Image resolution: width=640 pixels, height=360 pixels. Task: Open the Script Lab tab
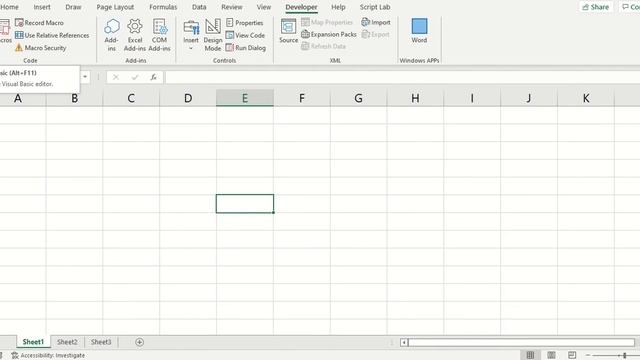[375, 7]
